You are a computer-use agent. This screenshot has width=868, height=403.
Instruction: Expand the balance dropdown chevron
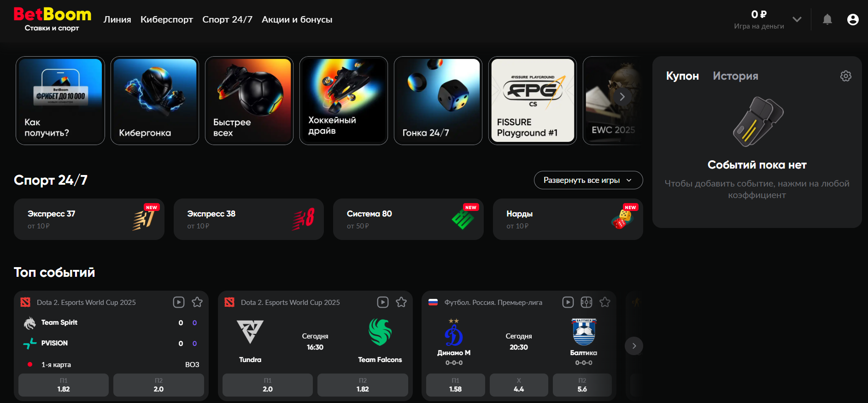coord(797,19)
